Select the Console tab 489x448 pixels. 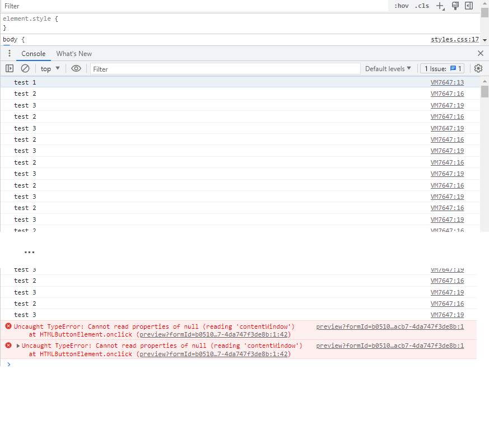(x=33, y=54)
